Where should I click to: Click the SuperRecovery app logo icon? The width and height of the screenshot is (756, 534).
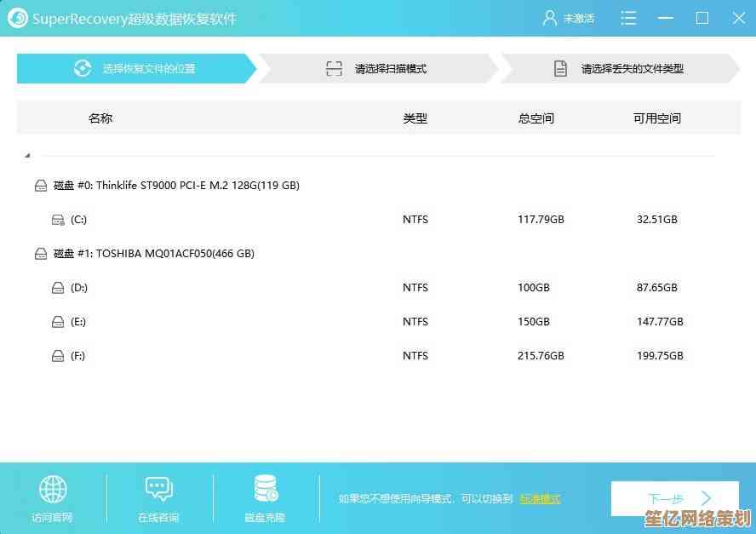(x=17, y=18)
